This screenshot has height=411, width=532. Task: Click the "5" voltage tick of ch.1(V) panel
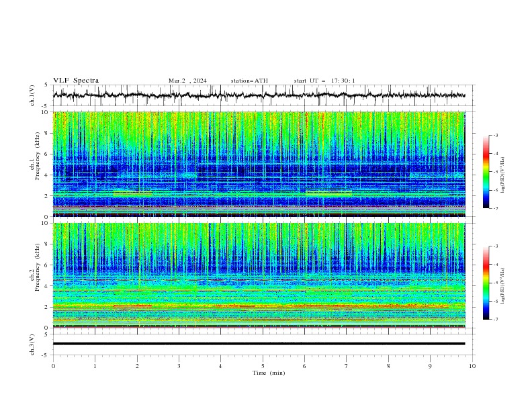[47, 85]
